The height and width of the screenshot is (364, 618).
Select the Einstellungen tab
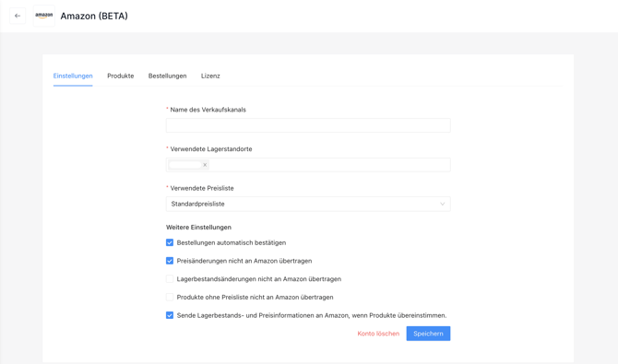point(73,76)
